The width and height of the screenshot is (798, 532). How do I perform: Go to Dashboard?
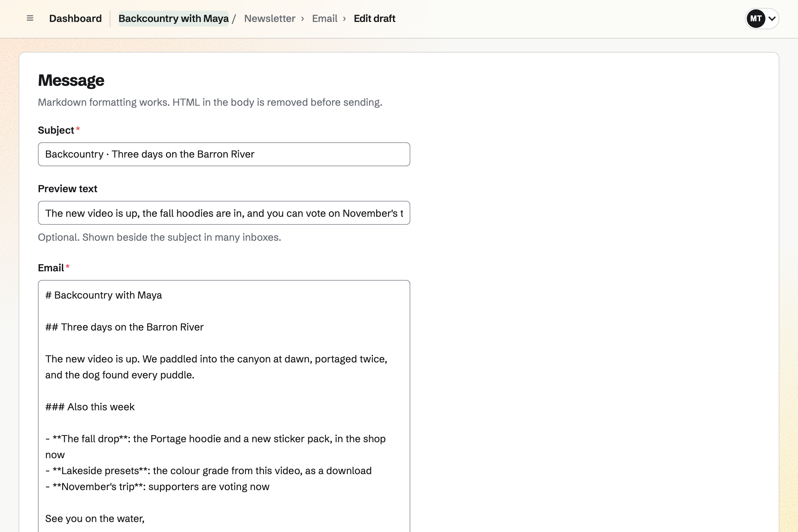[x=75, y=18]
